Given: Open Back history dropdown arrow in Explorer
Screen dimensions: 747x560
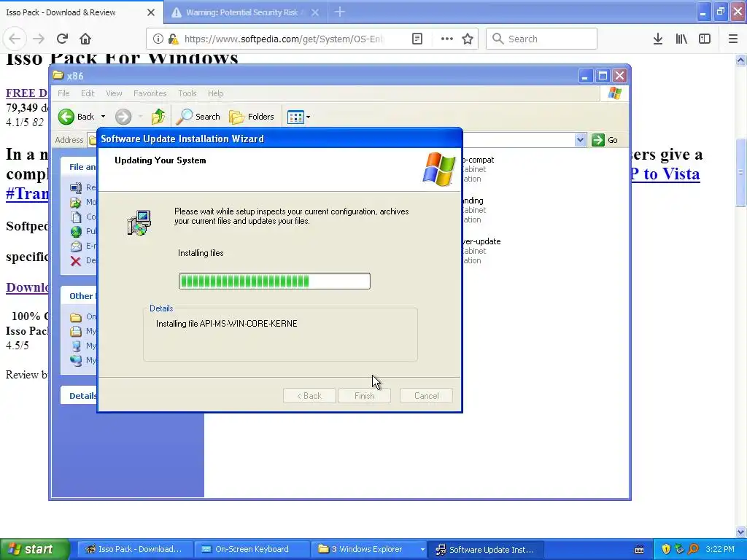Looking at the screenshot, I should 103,117.
